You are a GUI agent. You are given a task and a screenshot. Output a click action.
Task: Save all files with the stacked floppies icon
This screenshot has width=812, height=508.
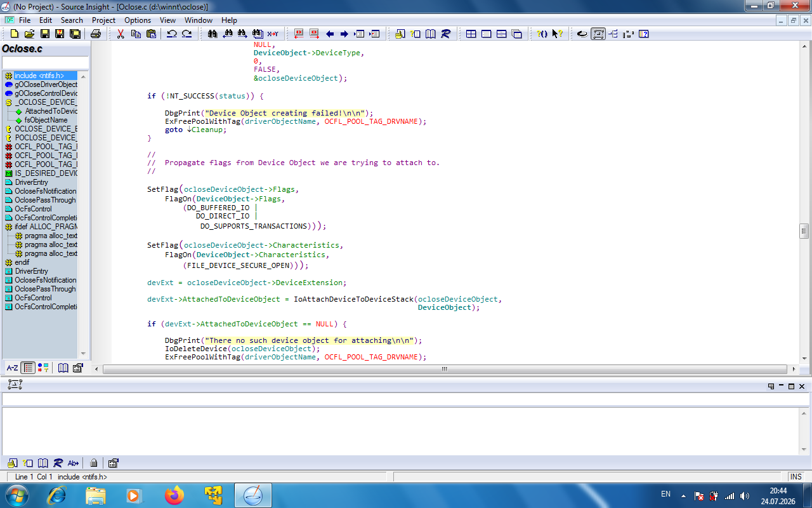pyautogui.click(x=74, y=34)
